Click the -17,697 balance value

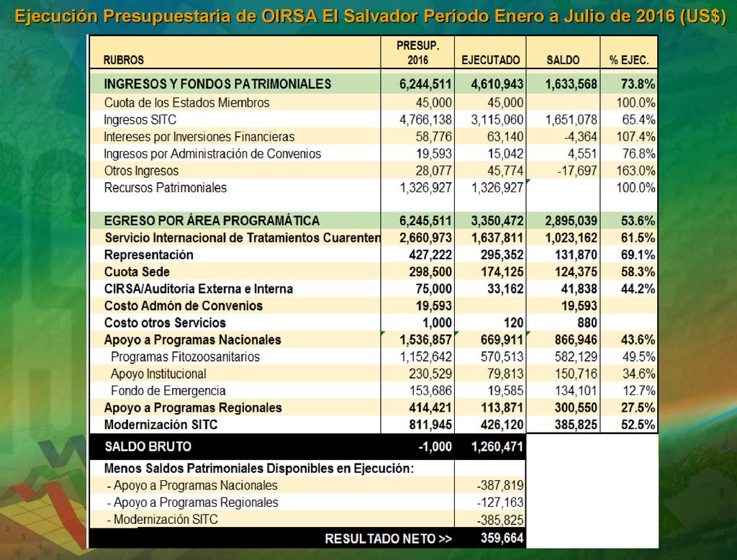577,171
